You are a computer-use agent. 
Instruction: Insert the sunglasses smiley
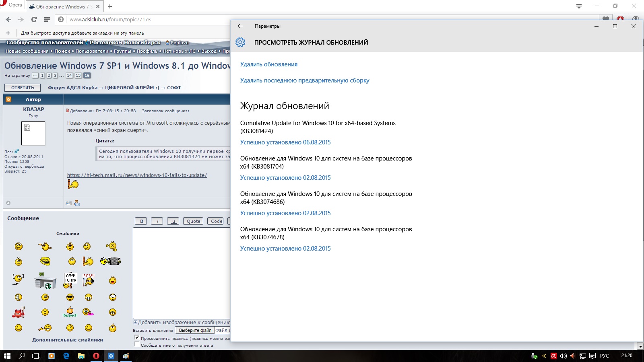coord(70,297)
